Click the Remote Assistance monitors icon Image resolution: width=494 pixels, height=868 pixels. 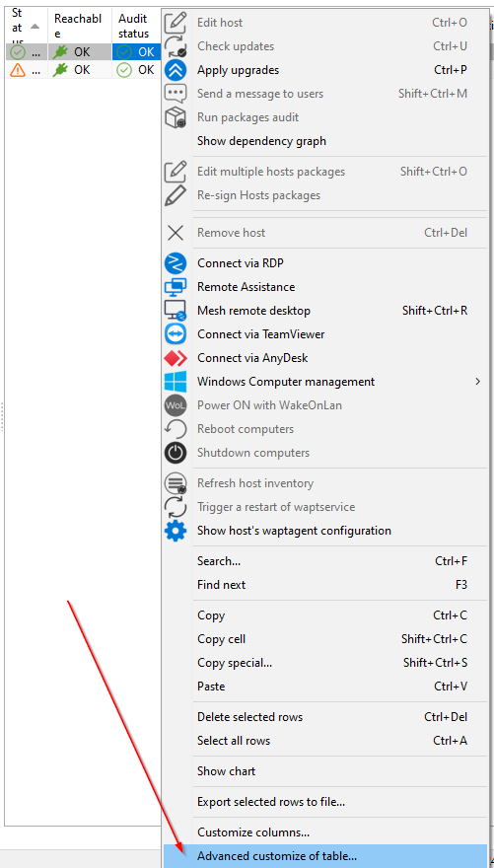[x=176, y=287]
